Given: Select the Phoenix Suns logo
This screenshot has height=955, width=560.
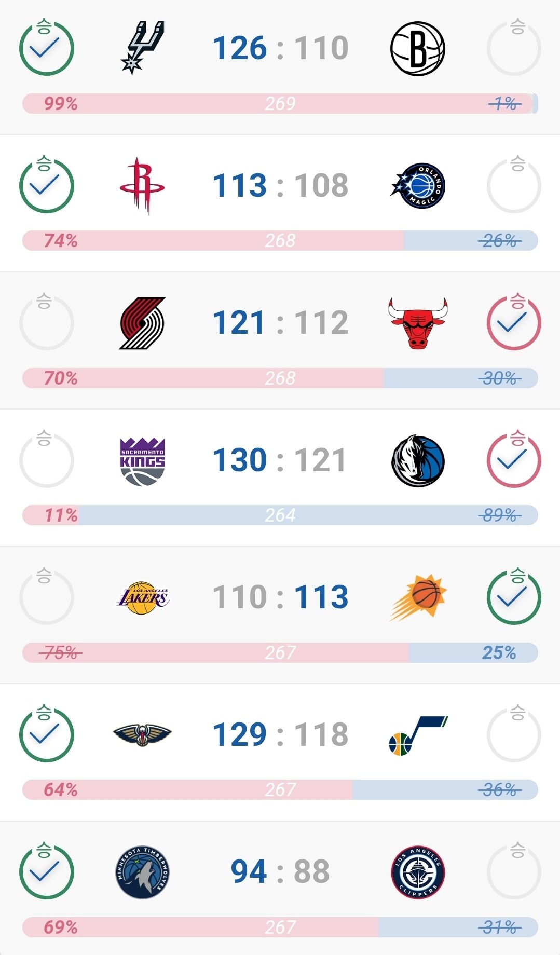Looking at the screenshot, I should [x=418, y=597].
